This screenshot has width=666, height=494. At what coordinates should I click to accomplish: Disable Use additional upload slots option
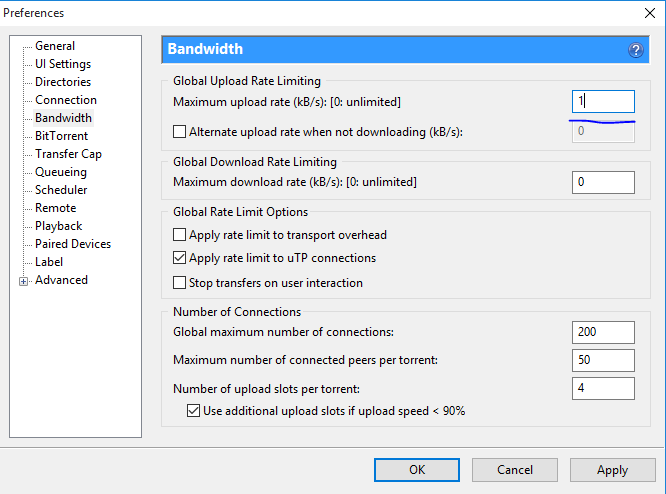pyautogui.click(x=195, y=410)
